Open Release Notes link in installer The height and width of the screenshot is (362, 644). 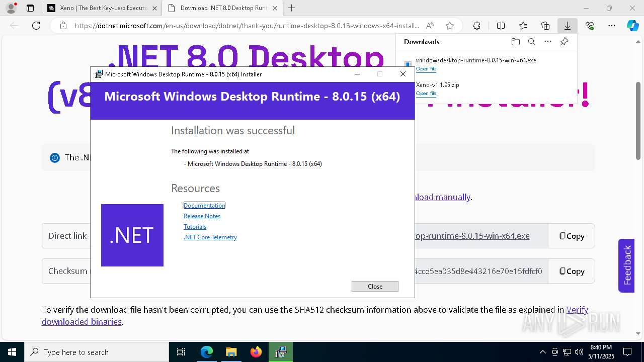tap(202, 216)
